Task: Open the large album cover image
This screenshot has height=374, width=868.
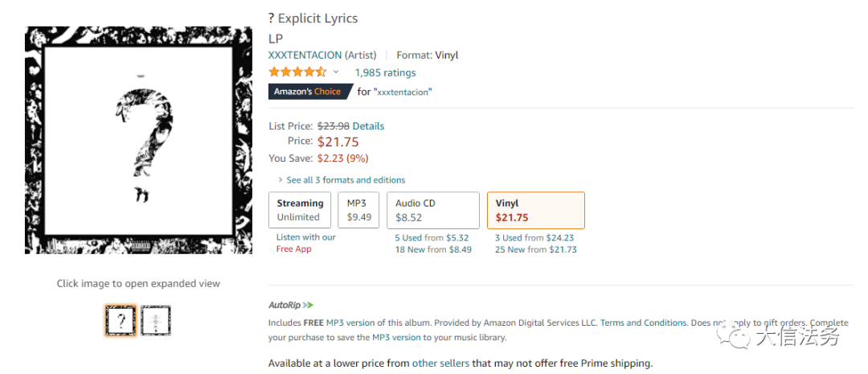Action: 138,140
